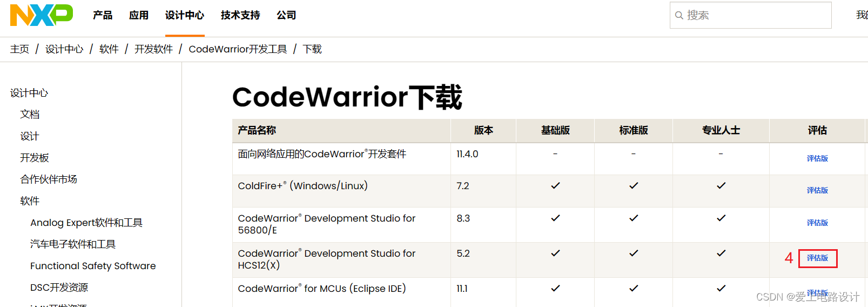The image size is (868, 307).
Task: Click 评估版 link for 面向网络应用的CodeWarrior row
Action: (x=817, y=158)
